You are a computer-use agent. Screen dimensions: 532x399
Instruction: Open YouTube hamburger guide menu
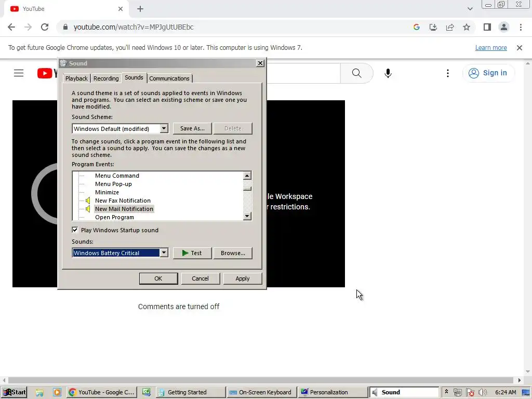pyautogui.click(x=19, y=73)
